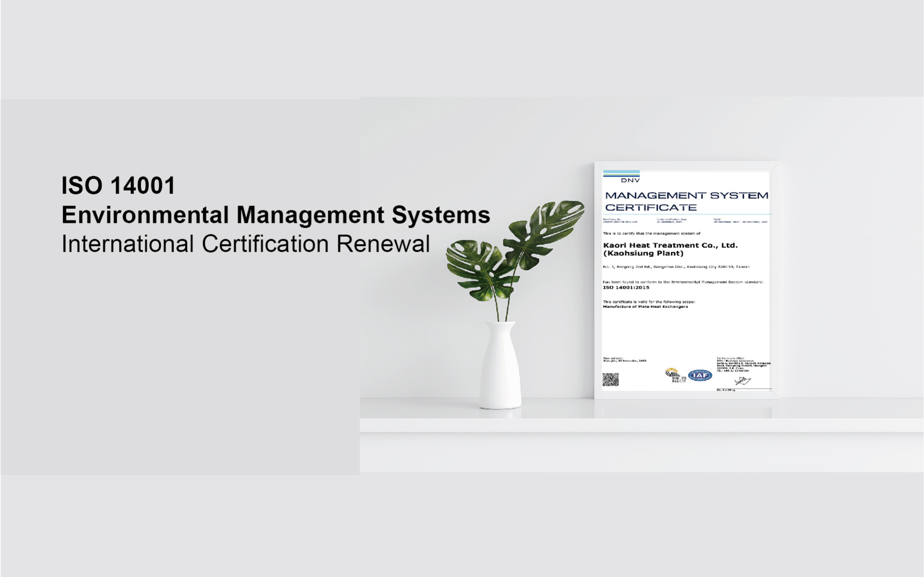Click the issuing office address block
This screenshot has width=924, height=577.
744,364
